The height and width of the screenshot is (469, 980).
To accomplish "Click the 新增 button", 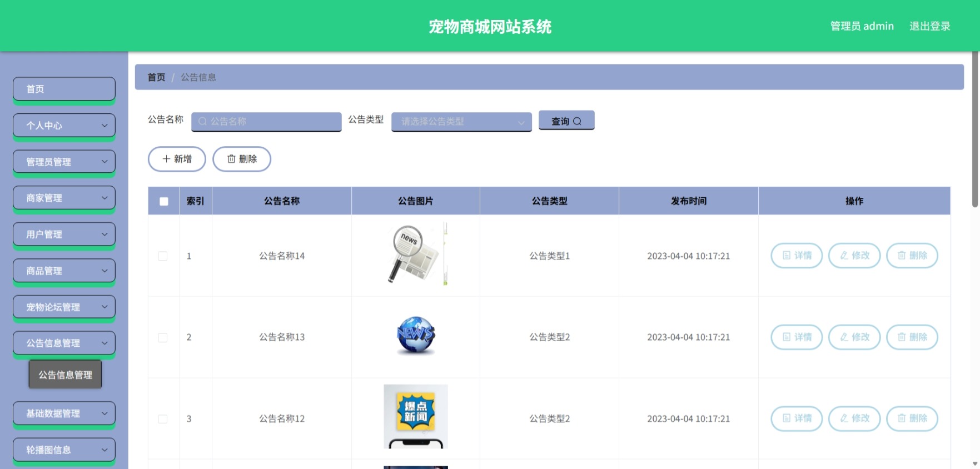I will pyautogui.click(x=177, y=159).
